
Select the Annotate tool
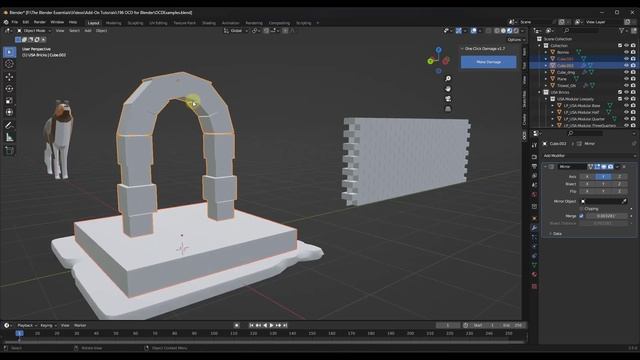pyautogui.click(x=9, y=125)
